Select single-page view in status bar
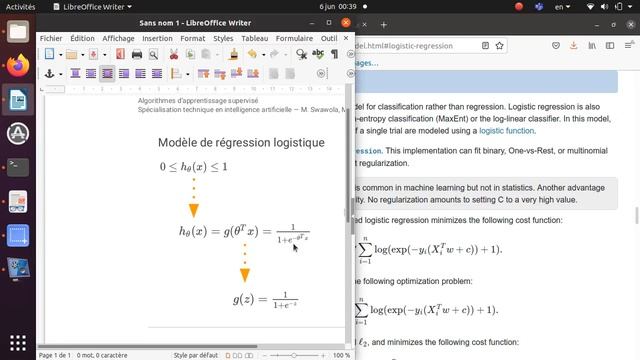 (x=228, y=356)
